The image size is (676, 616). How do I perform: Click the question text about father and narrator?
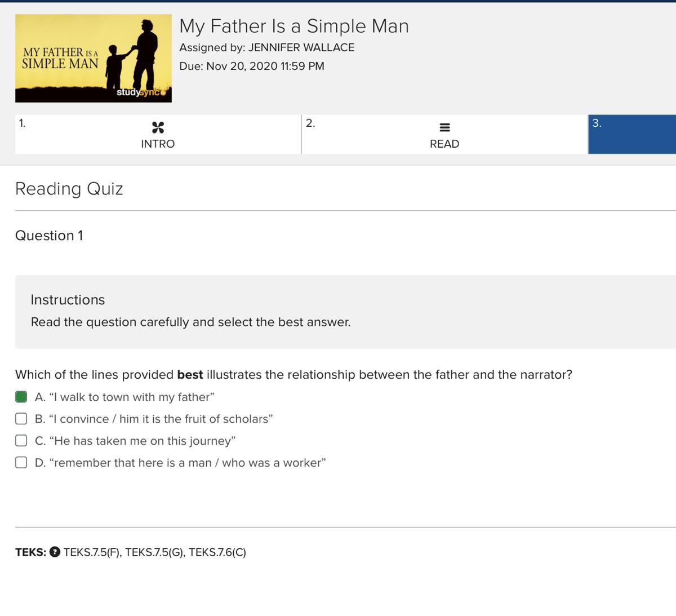pos(293,375)
